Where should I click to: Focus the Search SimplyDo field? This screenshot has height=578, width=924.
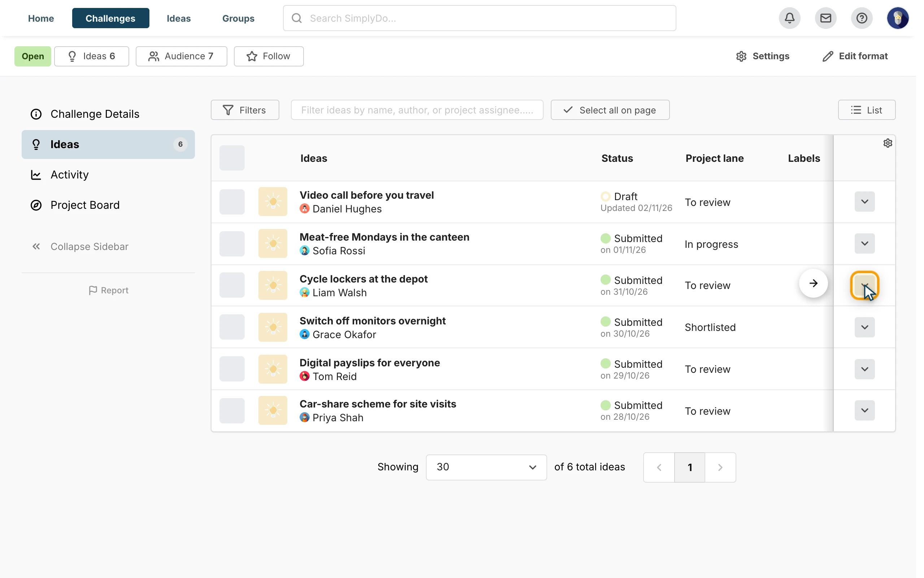(479, 18)
